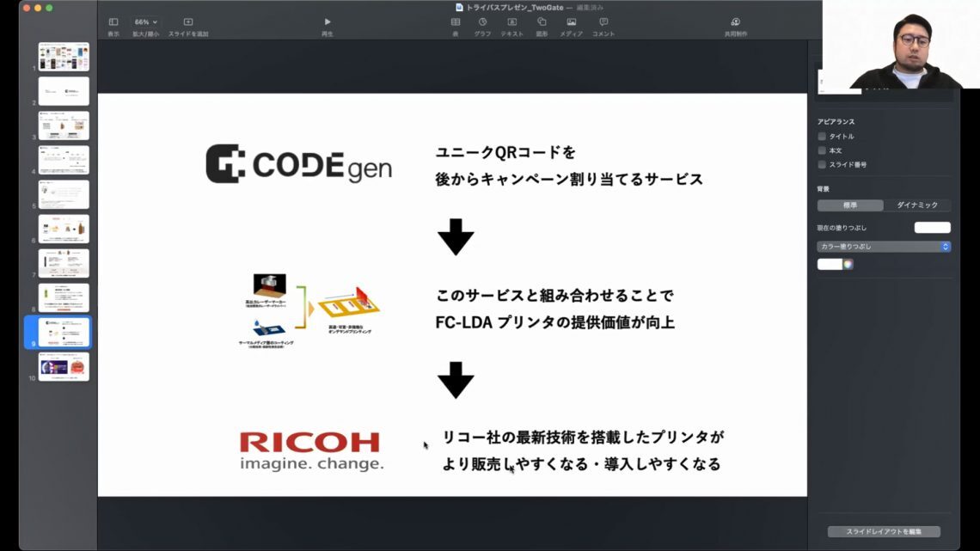Add a text box via テキスト icon
The height and width of the screenshot is (551, 980).
(511, 22)
